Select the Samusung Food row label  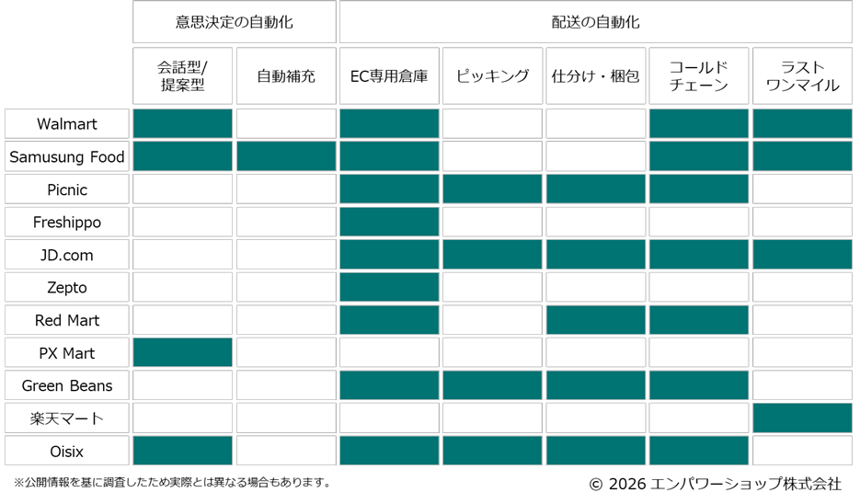66,156
